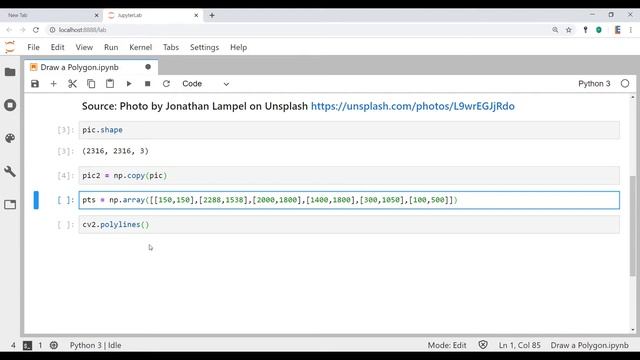The width and height of the screenshot is (640, 360).
Task: Open the unsplash.com photo link
Action: (413, 106)
